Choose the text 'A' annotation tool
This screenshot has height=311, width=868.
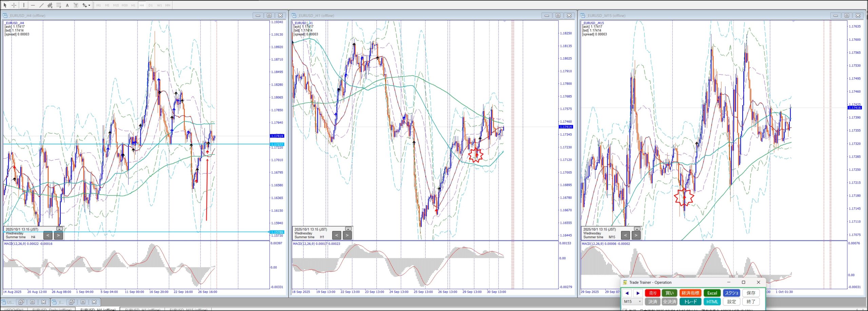point(67,5)
